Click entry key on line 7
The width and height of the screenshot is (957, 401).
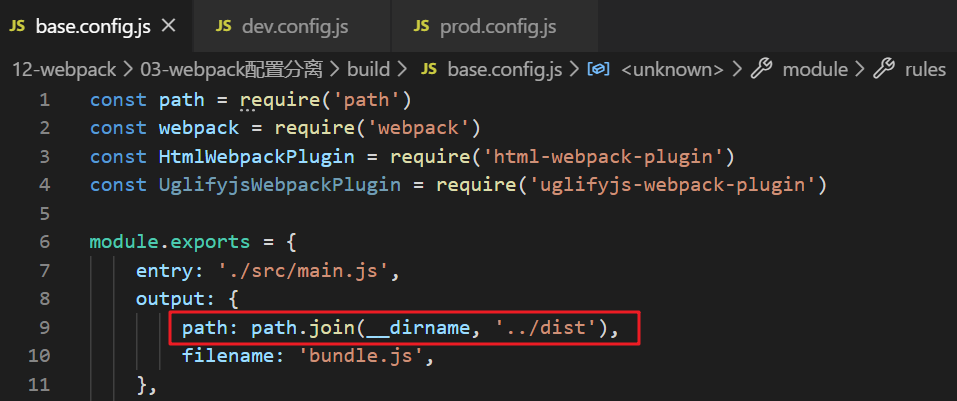[x=164, y=270]
